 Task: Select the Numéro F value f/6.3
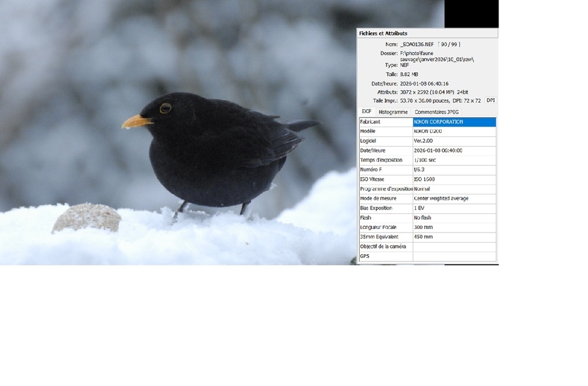[x=454, y=170]
